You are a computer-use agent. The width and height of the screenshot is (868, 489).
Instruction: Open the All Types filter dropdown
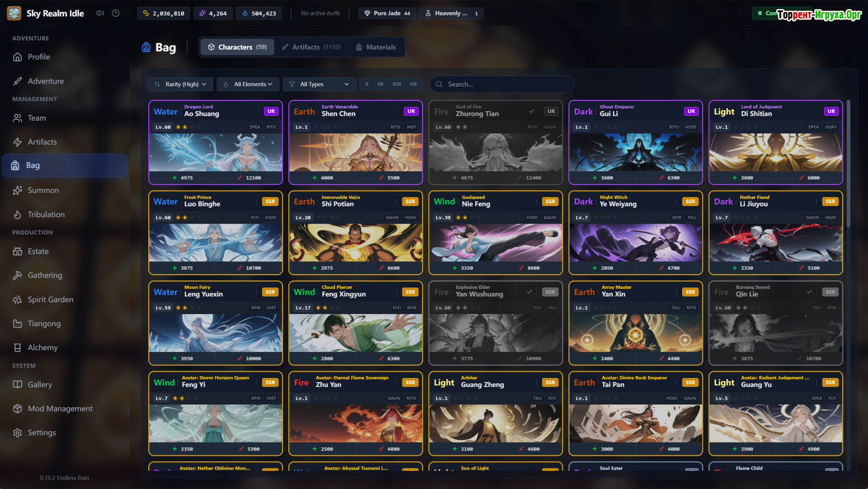click(319, 84)
